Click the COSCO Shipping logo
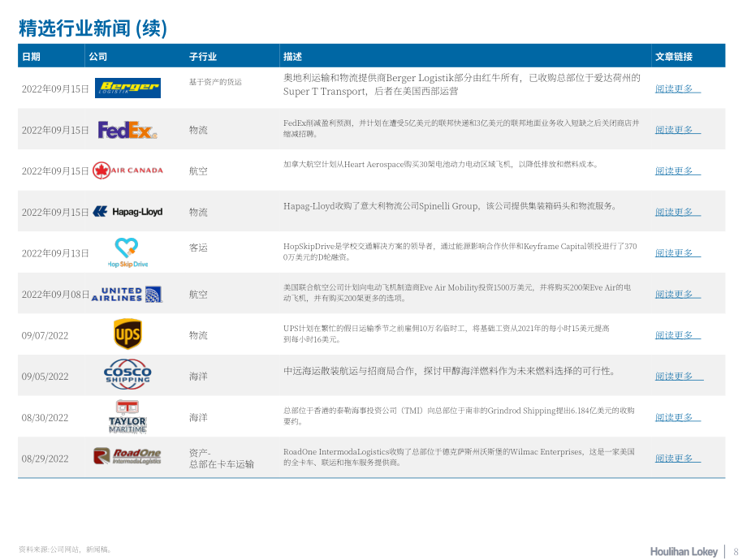This screenshot has height=560, width=747. (127, 374)
